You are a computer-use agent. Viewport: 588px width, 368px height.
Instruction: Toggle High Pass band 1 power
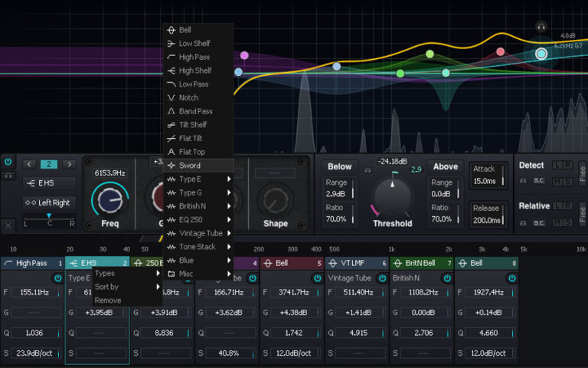pyautogui.click(x=57, y=278)
